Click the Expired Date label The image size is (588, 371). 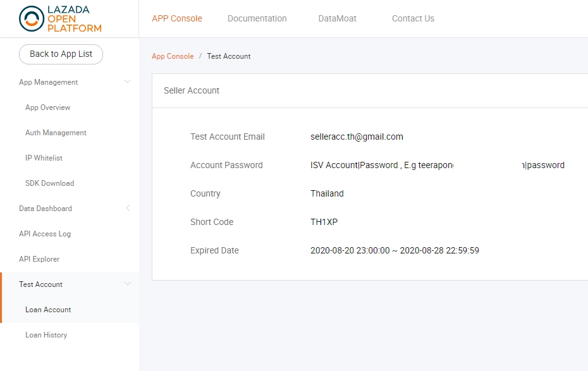click(x=214, y=250)
